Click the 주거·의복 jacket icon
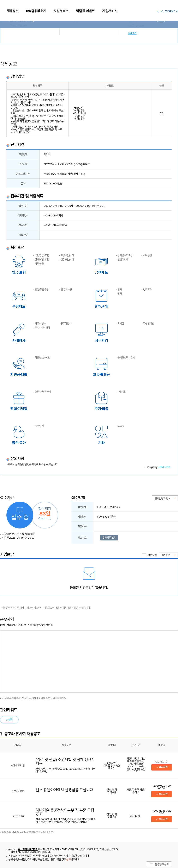Viewport: 178px width, 868px height. 101,398
